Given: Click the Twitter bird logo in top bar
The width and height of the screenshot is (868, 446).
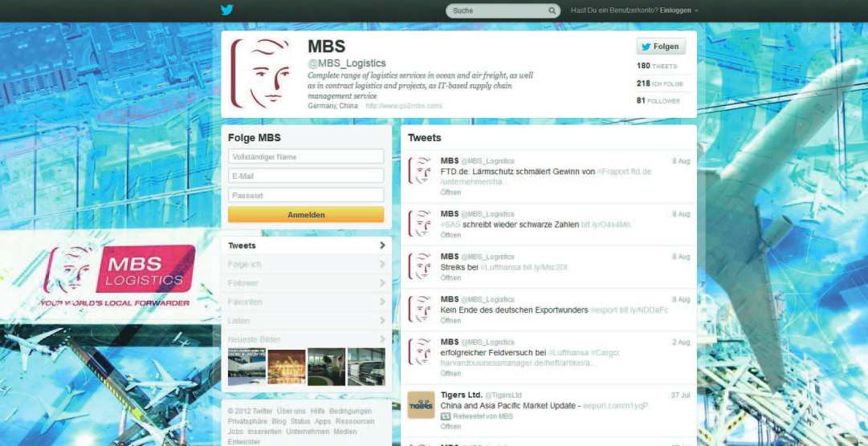Looking at the screenshot, I should pos(227,10).
